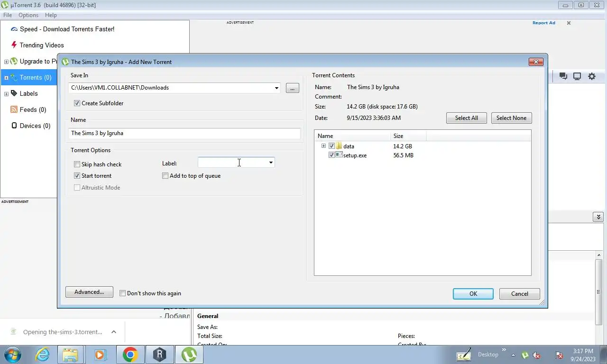This screenshot has width=607, height=364.
Task: Open the remote monitor toolbar icon
Action: (x=577, y=76)
